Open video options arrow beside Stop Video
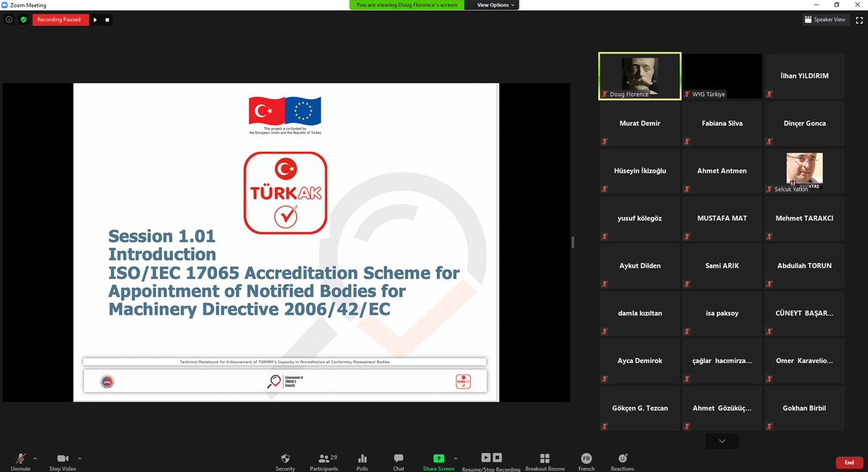The image size is (868, 472). (80, 458)
